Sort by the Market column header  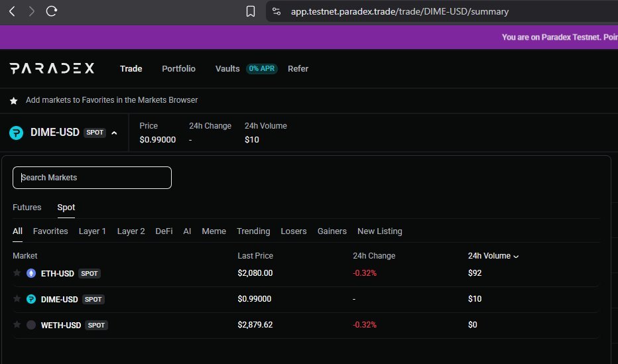pyautogui.click(x=25, y=256)
